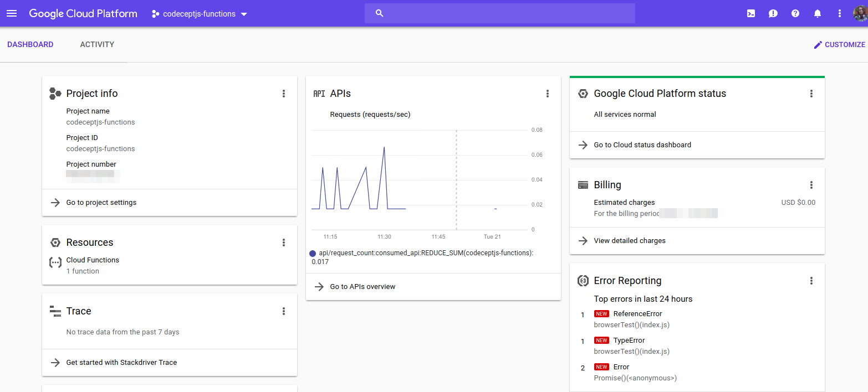Open the notifications bell

[817, 13]
